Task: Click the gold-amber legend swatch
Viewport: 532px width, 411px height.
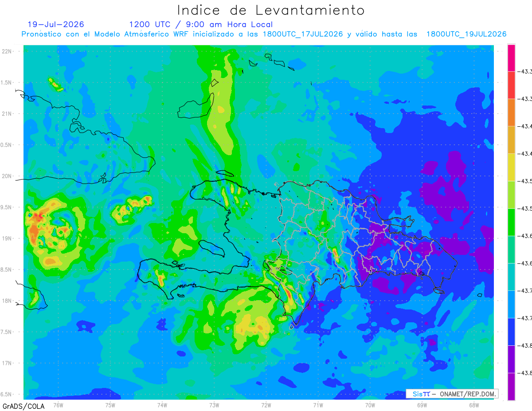Action: (511, 140)
